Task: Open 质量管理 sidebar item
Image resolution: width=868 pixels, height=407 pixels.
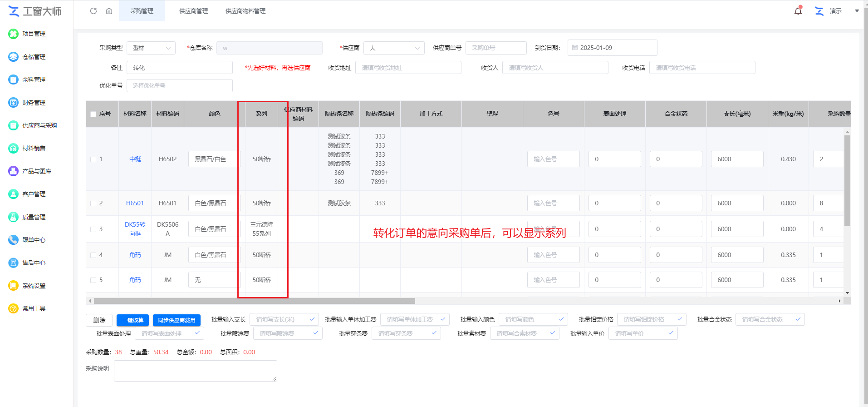Action: click(x=34, y=217)
